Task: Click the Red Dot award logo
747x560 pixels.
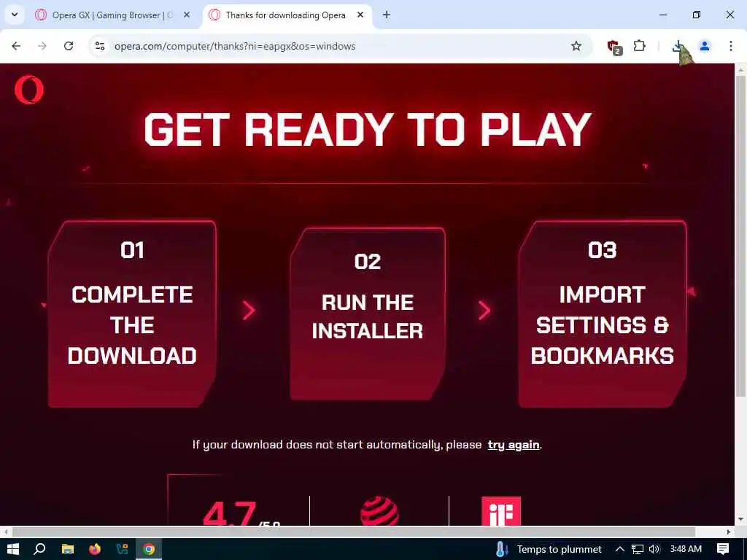Action: point(379,511)
